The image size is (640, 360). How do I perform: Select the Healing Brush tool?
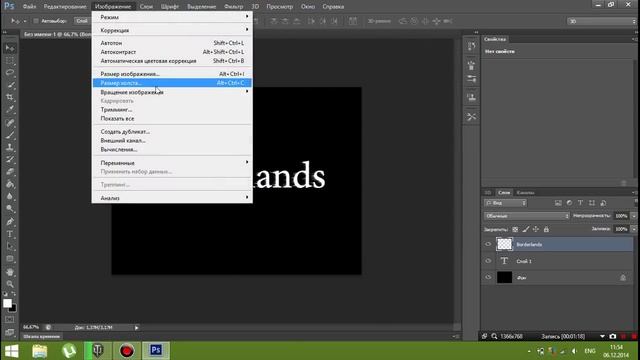click(10, 123)
